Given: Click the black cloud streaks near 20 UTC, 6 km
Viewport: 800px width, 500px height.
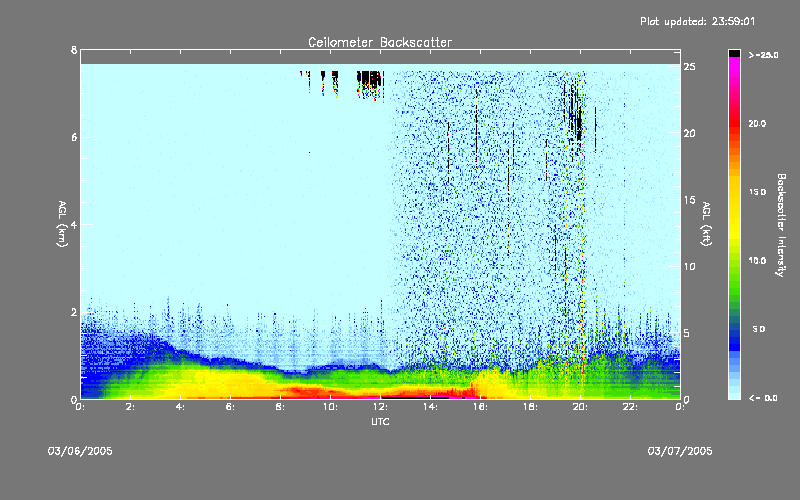Looking at the screenshot, I should coord(577,117).
